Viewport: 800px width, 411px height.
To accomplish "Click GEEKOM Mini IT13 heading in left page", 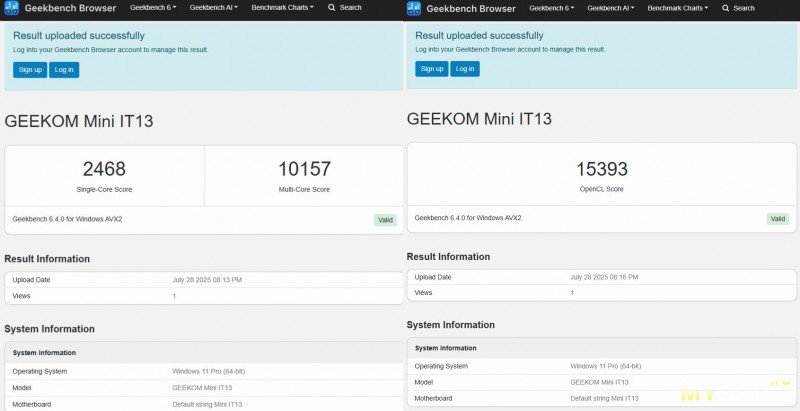I will (79, 121).
